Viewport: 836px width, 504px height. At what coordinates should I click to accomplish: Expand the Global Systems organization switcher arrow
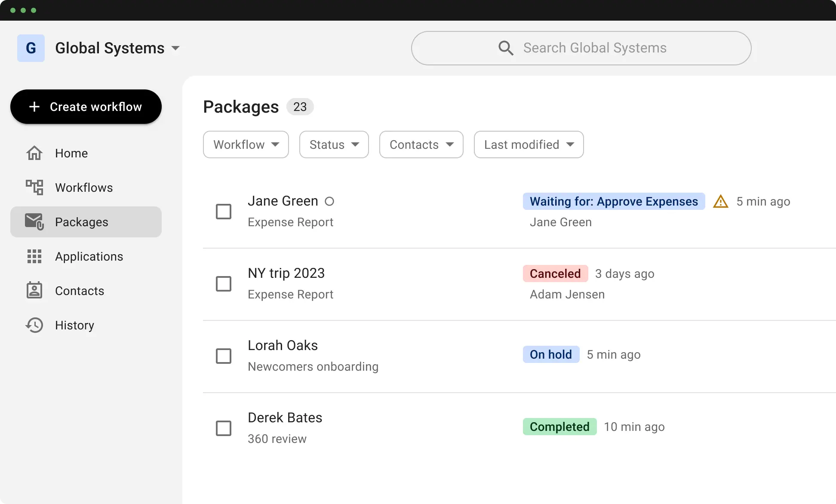[x=175, y=48]
